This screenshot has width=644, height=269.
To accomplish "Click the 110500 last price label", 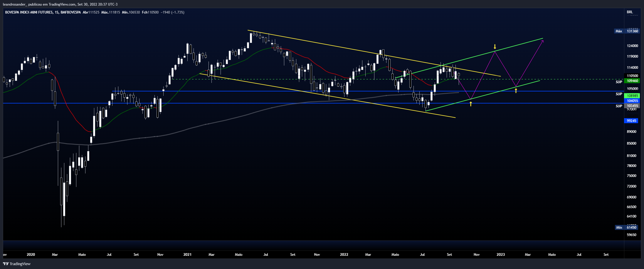I will (x=632, y=76).
